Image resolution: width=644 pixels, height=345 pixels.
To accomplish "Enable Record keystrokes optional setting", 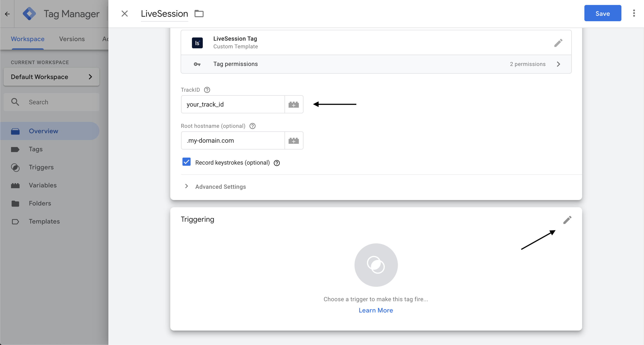I will [187, 162].
